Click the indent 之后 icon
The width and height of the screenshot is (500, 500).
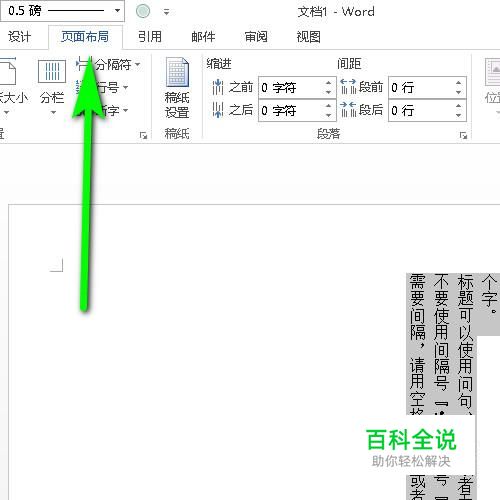coord(218,110)
